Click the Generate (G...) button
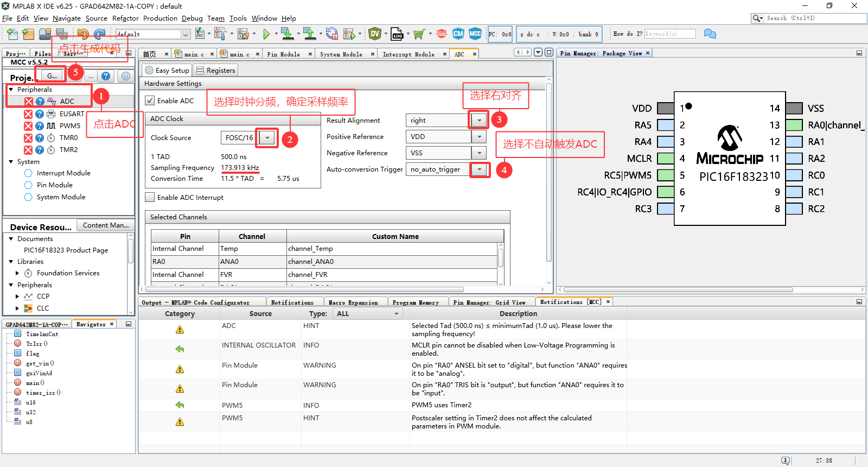This screenshot has width=868, height=467. [52, 76]
